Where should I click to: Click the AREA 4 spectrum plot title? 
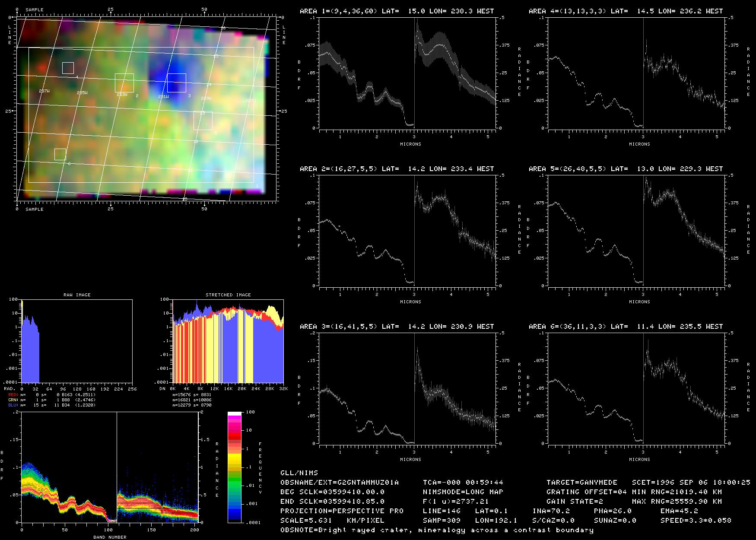click(x=626, y=11)
